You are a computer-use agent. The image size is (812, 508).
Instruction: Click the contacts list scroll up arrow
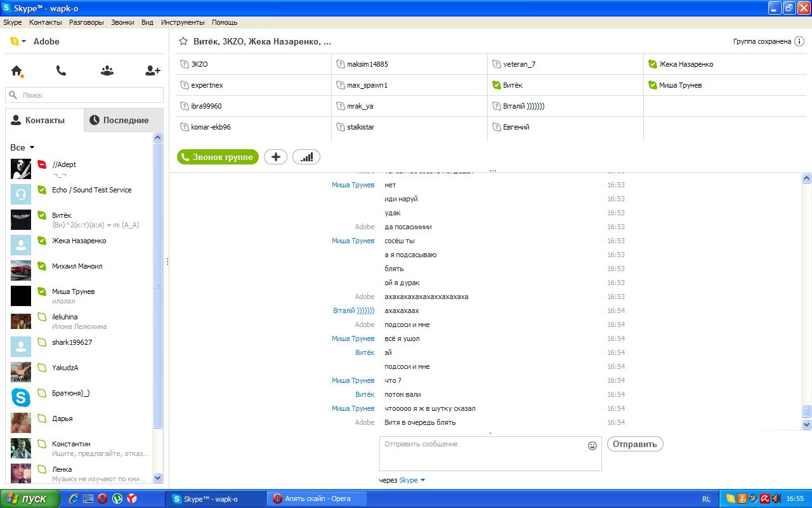click(158, 138)
